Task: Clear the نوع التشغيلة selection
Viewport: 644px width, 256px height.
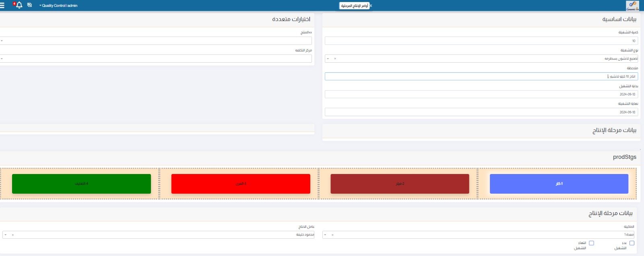Action: tap(335, 59)
